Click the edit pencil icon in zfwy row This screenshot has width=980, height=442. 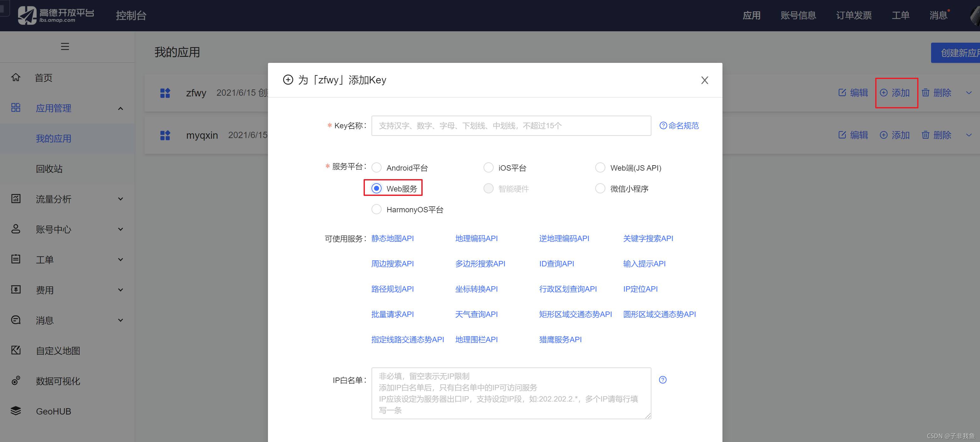[x=842, y=93]
